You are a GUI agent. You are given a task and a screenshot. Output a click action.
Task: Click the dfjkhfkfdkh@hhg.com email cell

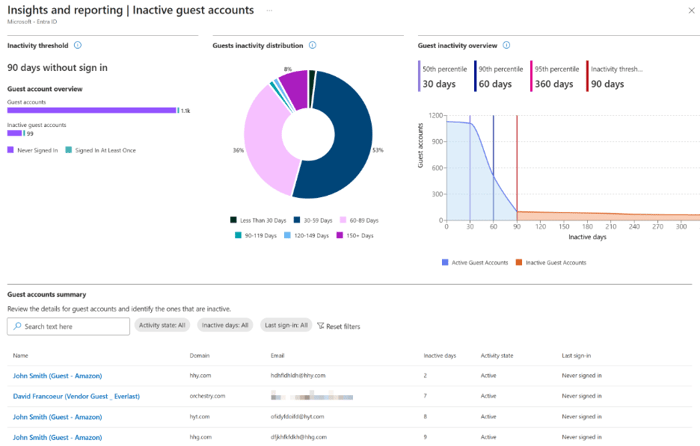pyautogui.click(x=298, y=437)
